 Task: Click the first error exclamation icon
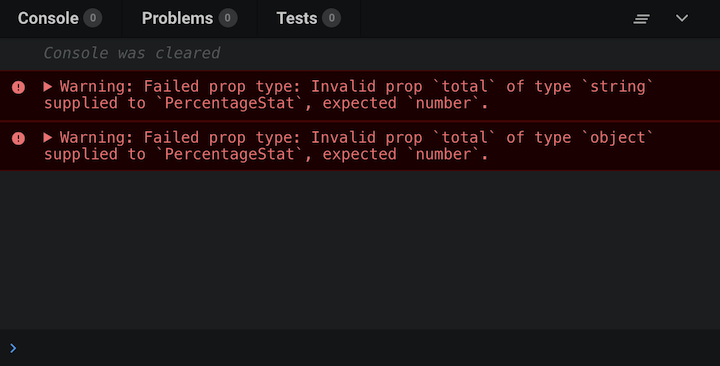pyautogui.click(x=18, y=87)
